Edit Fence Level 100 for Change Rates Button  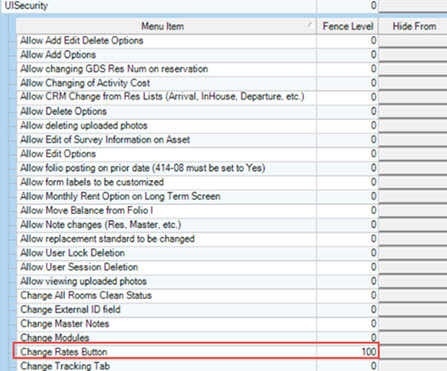pos(347,352)
